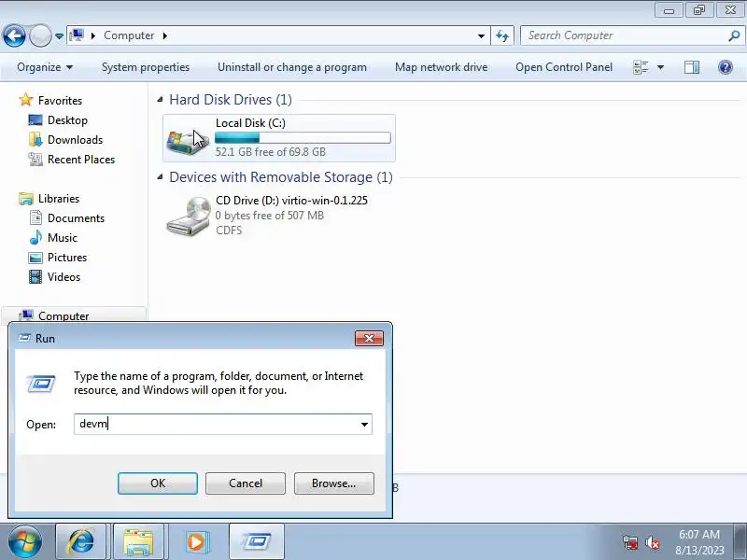
Task: Launch Windows Media Player from taskbar
Action: click(x=196, y=542)
